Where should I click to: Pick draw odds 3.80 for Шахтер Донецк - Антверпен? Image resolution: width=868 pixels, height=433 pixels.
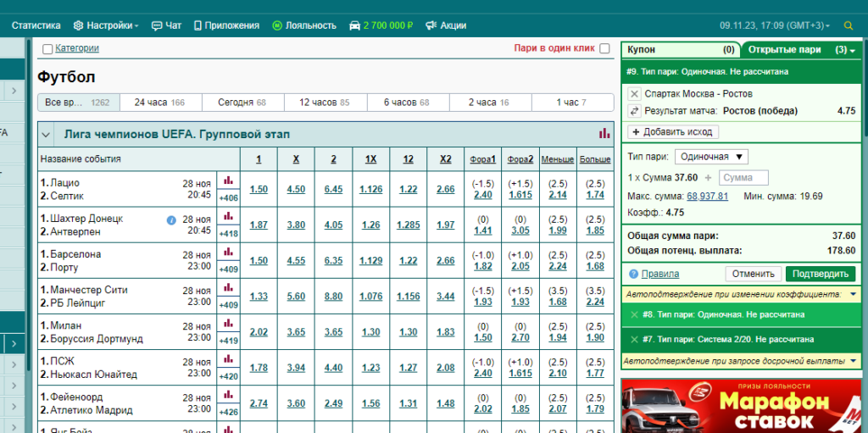click(296, 225)
